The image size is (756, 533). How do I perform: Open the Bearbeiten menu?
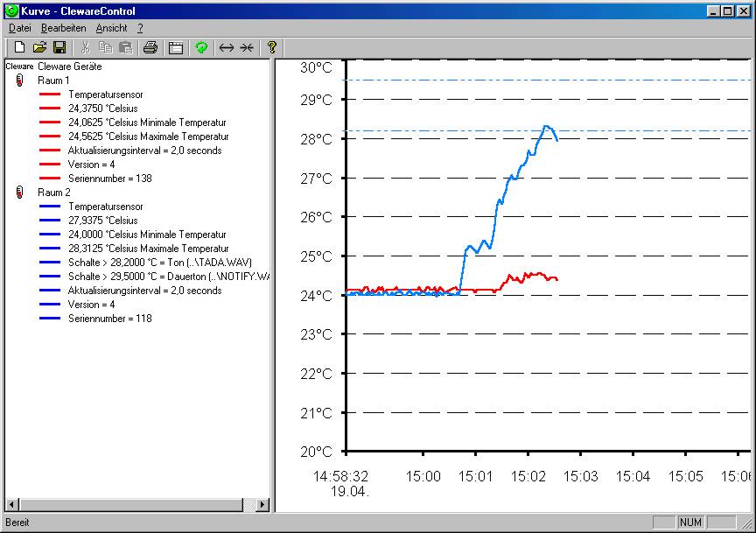tap(64, 28)
